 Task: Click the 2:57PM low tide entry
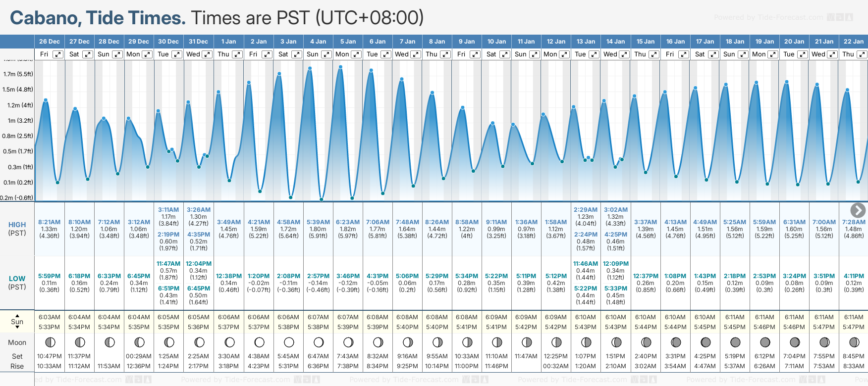point(318,276)
